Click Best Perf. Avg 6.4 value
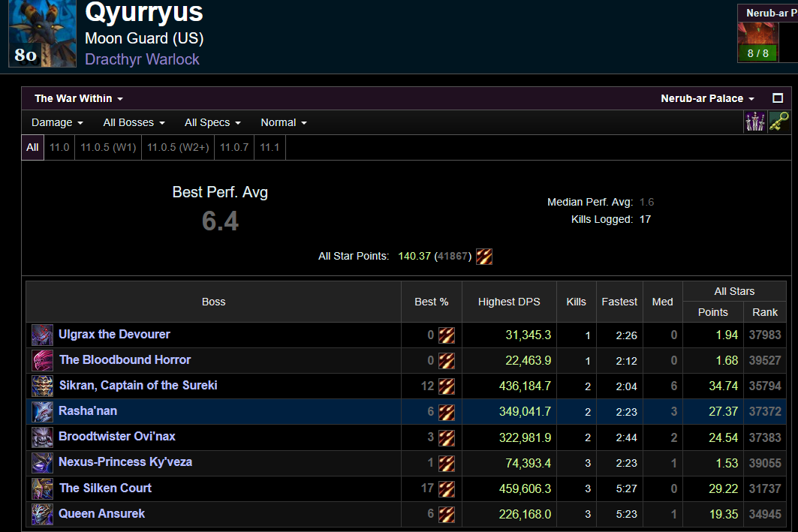This screenshot has height=532, width=798. pyautogui.click(x=221, y=221)
